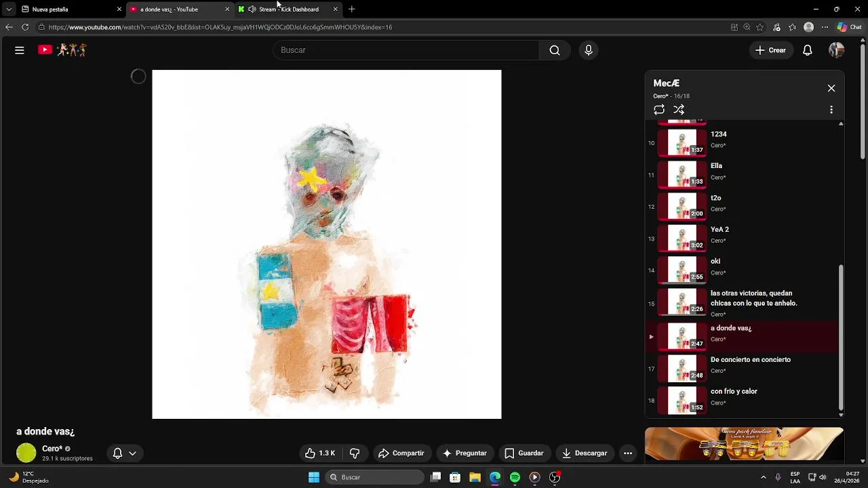Select 'YeA 2' playlist track
Image resolution: width=868 pixels, height=488 pixels.
point(743,238)
